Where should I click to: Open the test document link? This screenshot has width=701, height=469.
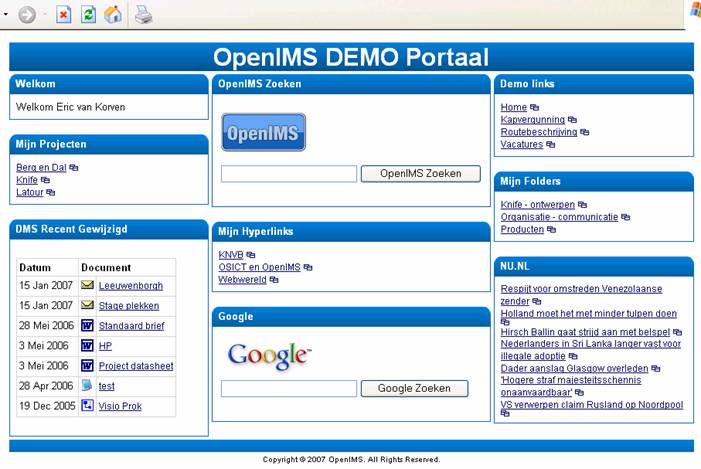[106, 386]
